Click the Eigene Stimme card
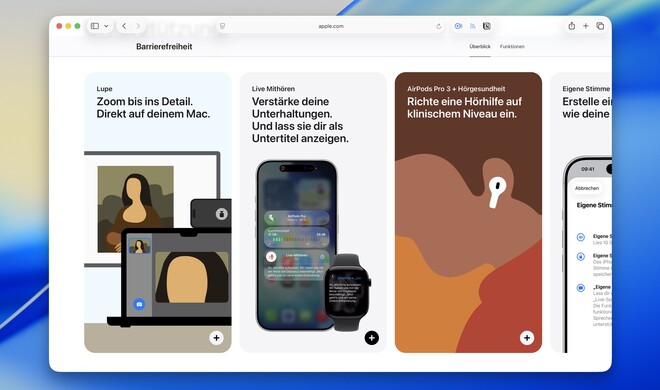This screenshot has width=660, height=390. (x=581, y=212)
